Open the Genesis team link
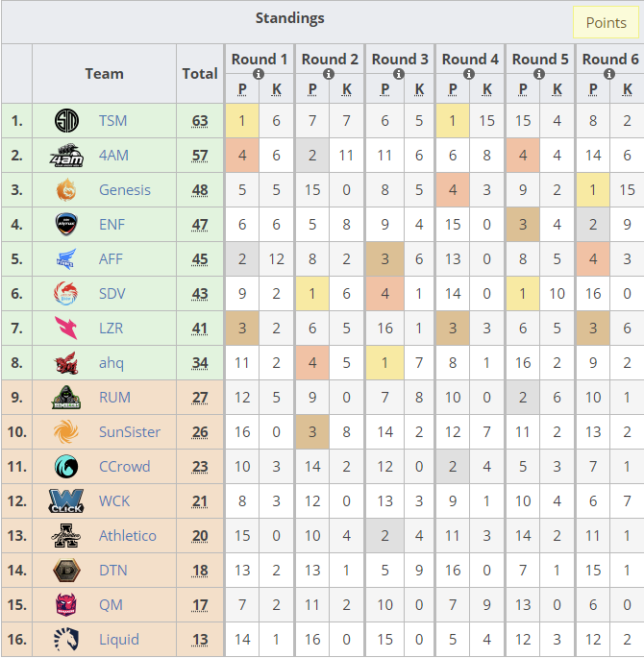Viewport: 644px width, 658px height. coord(125,189)
